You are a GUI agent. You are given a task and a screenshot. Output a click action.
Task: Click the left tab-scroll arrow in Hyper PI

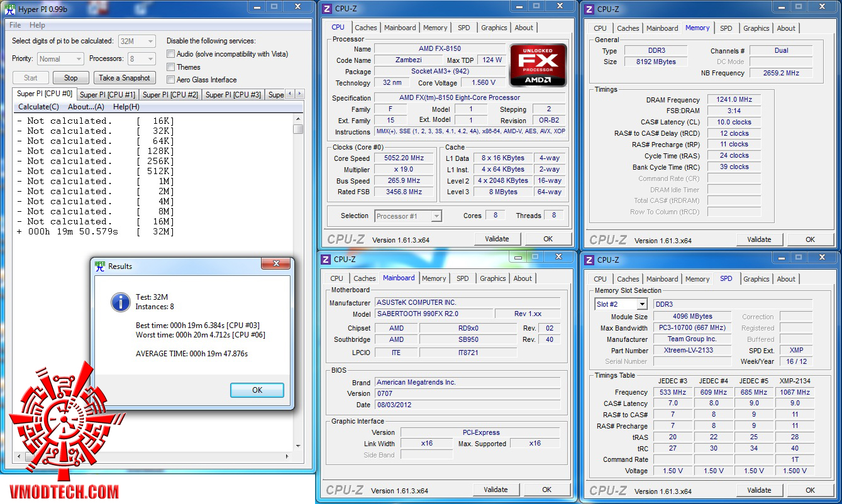289,94
